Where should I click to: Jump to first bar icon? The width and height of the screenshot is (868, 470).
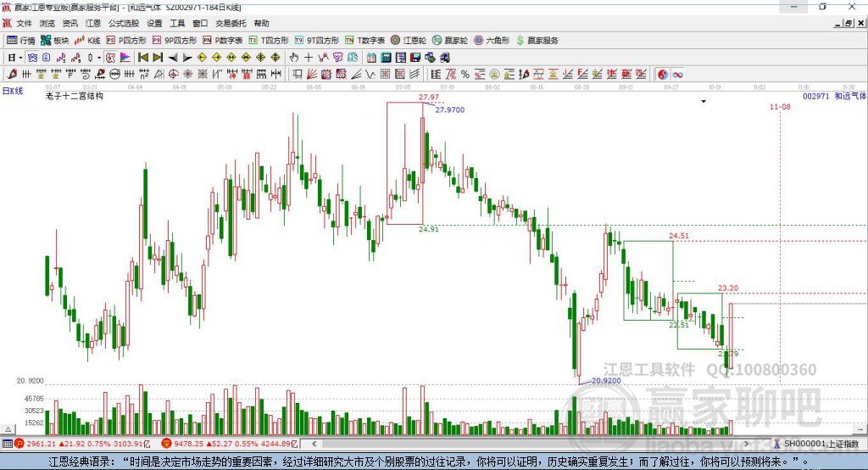(x=142, y=58)
